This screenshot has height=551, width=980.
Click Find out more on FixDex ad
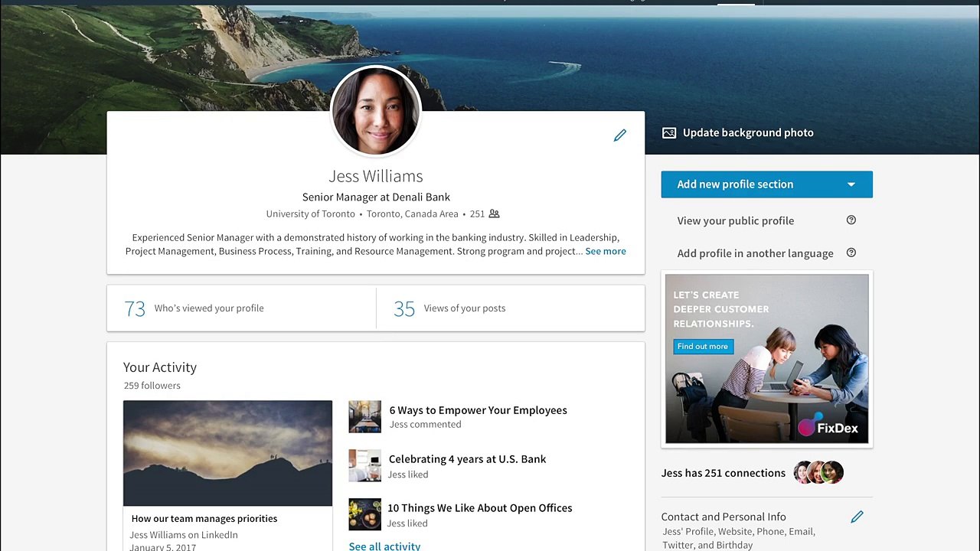(x=703, y=347)
